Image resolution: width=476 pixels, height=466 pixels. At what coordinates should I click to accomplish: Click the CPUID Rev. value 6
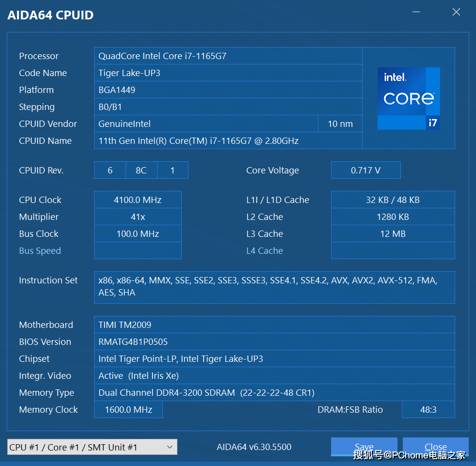110,170
